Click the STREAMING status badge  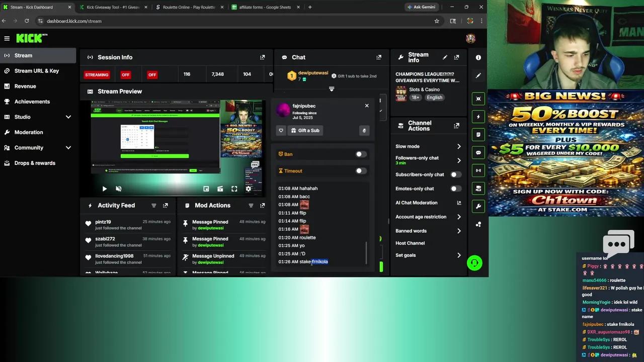(x=97, y=75)
